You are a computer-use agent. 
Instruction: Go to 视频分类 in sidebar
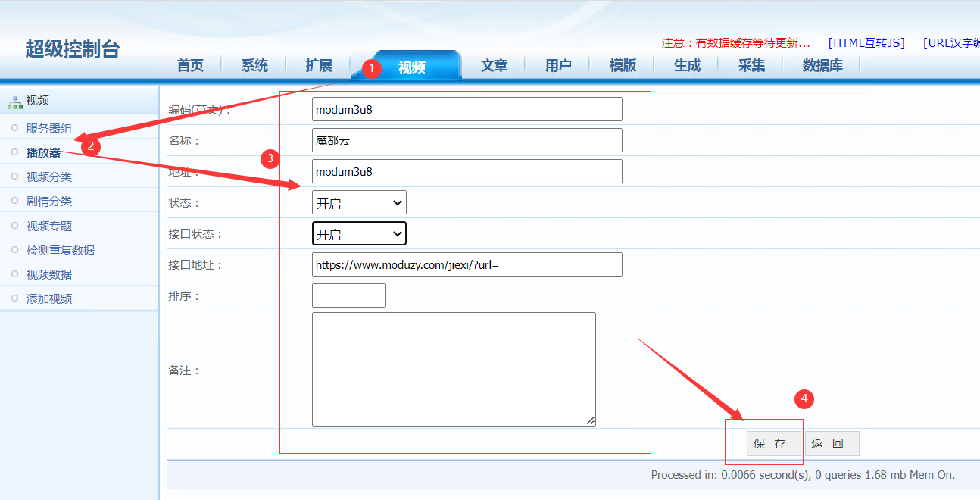coord(49,177)
